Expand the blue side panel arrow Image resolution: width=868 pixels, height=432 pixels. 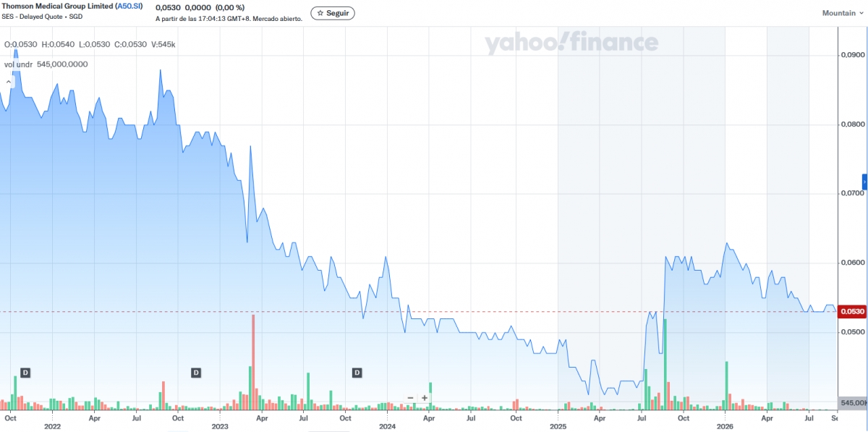pos(865,182)
